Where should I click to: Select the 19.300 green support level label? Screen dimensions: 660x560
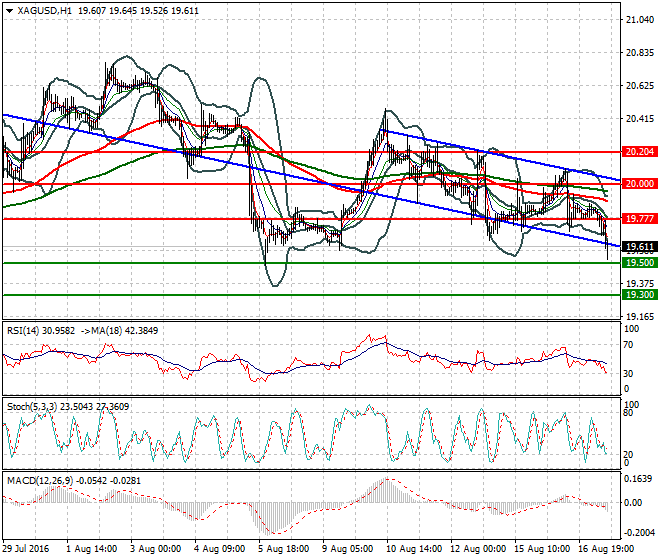[639, 295]
